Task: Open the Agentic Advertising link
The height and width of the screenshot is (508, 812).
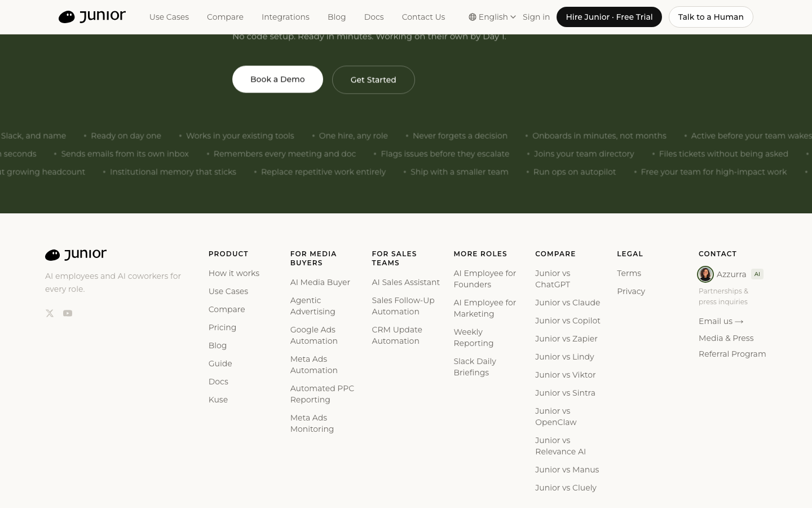Action: (x=313, y=306)
